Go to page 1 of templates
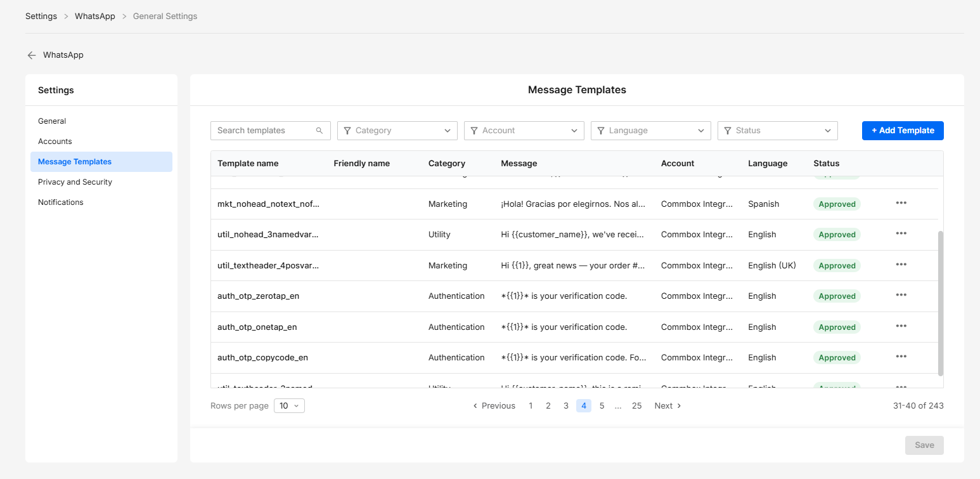The width and height of the screenshot is (980, 479). pyautogui.click(x=531, y=406)
